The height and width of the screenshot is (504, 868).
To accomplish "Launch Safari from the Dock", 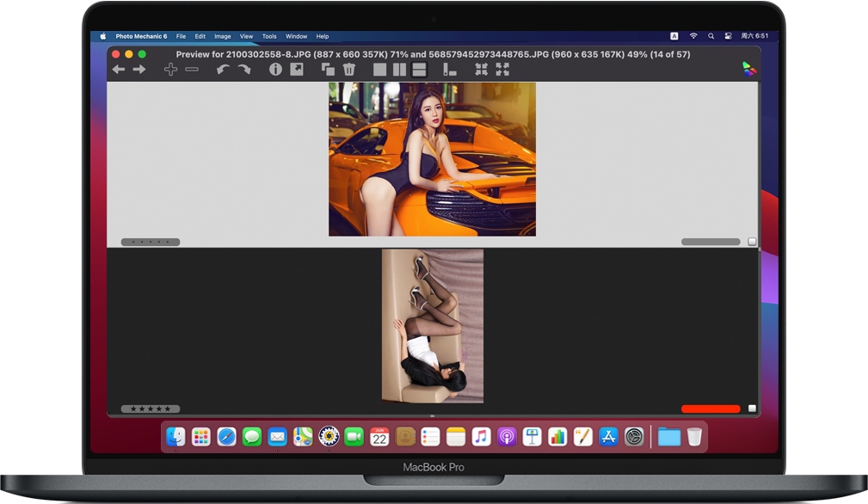I will (225, 437).
